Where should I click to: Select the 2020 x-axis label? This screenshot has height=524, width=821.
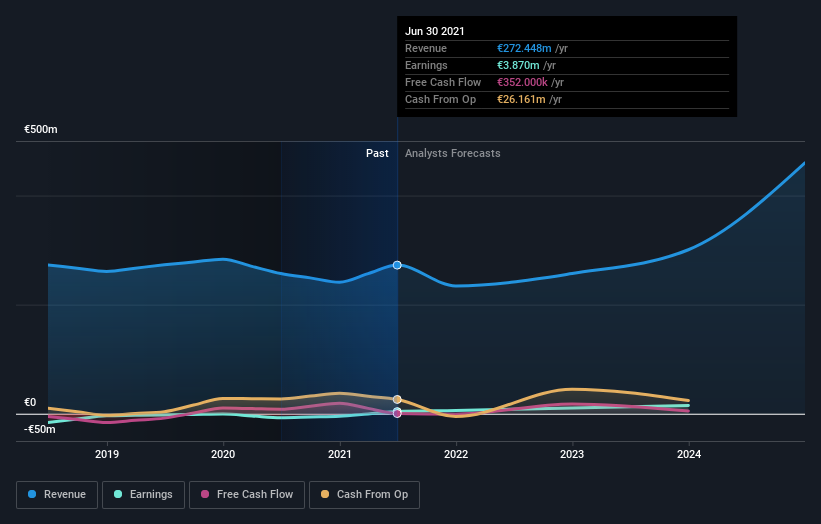(x=223, y=454)
